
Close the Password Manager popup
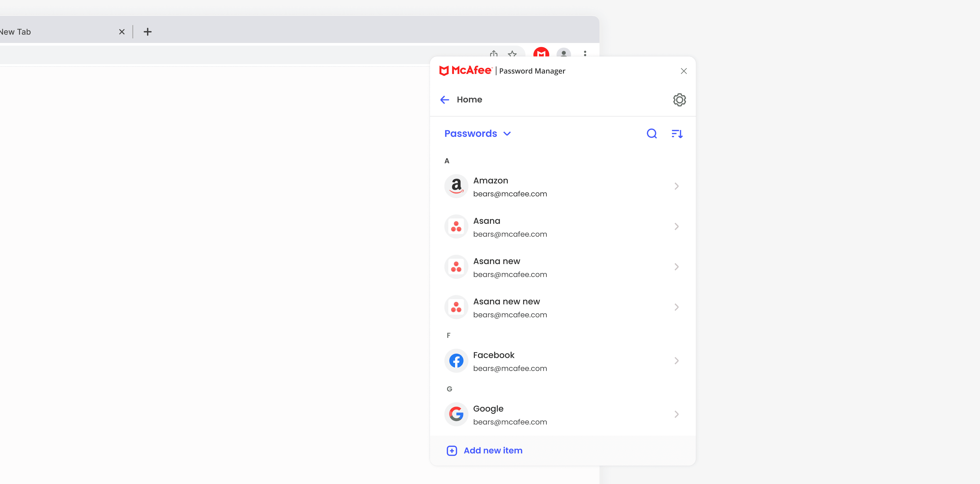pos(684,71)
